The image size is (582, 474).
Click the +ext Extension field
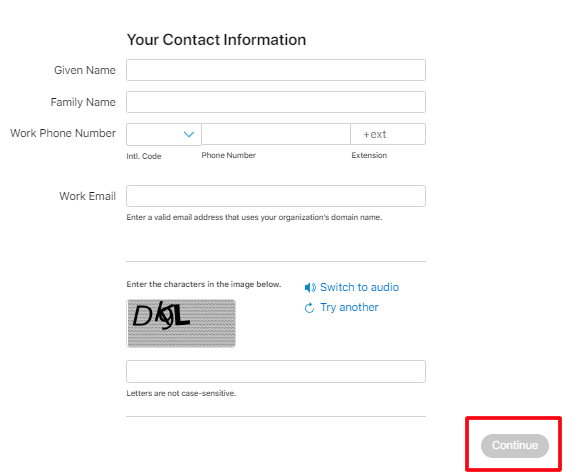[388, 134]
